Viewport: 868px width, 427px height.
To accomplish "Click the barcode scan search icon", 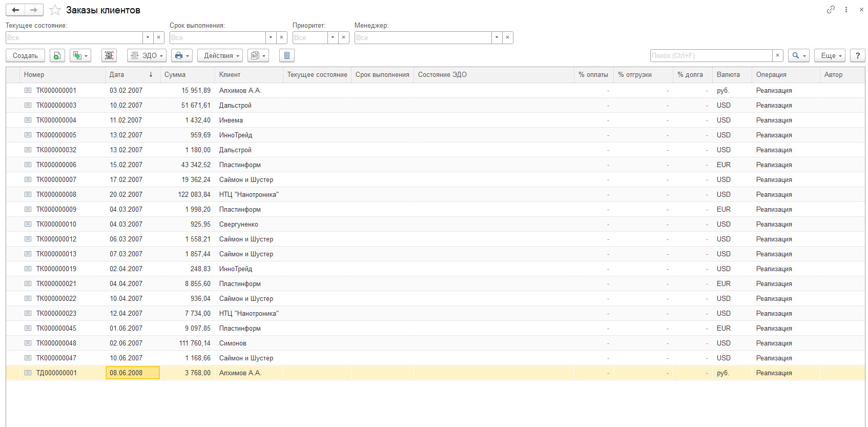I will pyautogui.click(x=109, y=55).
